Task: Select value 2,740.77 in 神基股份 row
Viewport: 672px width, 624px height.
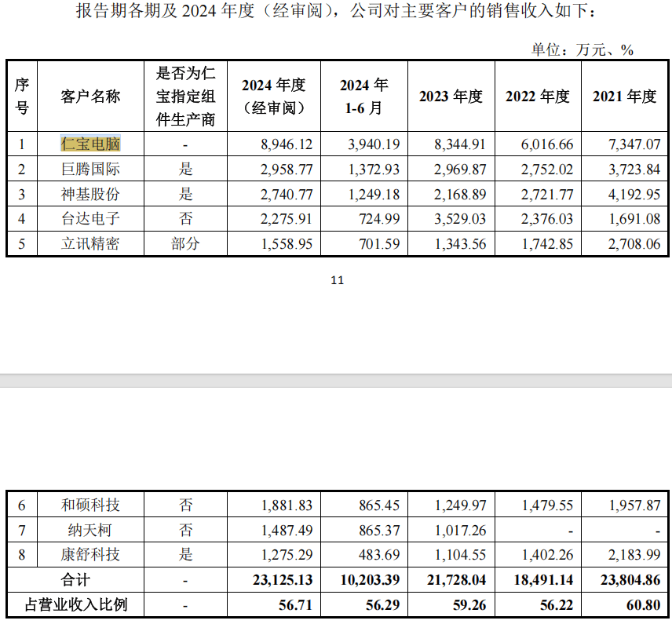Action: 287,195
